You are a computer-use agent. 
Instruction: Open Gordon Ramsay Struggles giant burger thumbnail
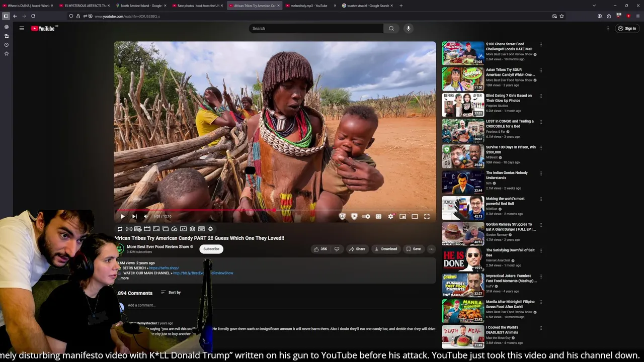pos(463,233)
